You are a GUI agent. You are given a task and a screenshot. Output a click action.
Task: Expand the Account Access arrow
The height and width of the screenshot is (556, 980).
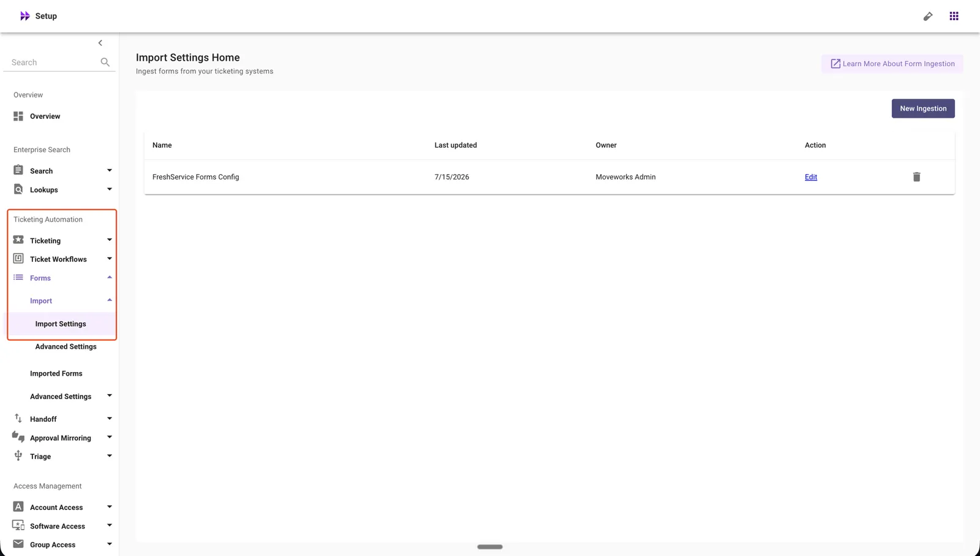pos(110,507)
